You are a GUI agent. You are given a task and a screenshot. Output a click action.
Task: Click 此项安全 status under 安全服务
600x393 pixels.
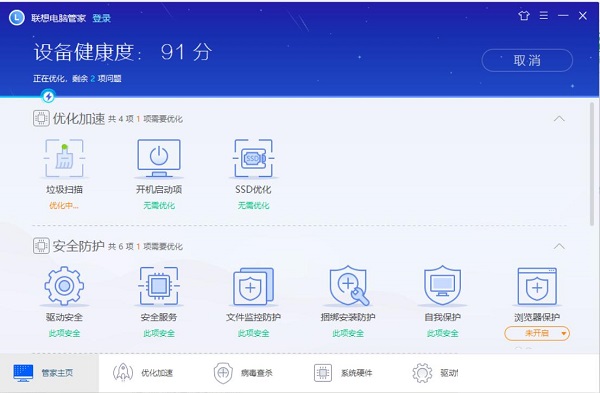(x=159, y=333)
